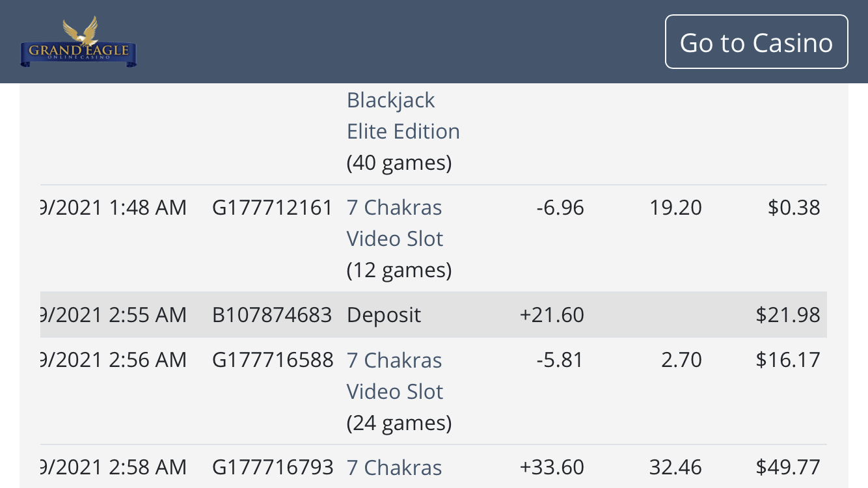Click the $0.38 balance value

tap(794, 208)
